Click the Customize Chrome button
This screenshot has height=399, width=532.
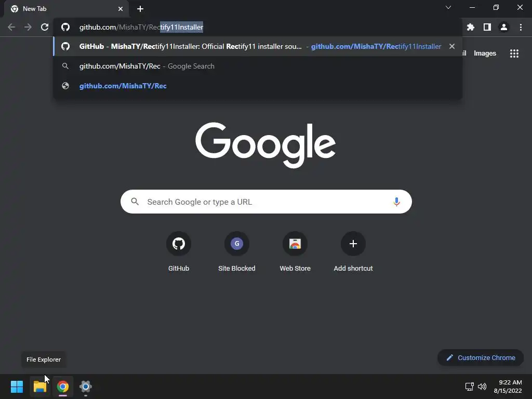click(x=481, y=357)
